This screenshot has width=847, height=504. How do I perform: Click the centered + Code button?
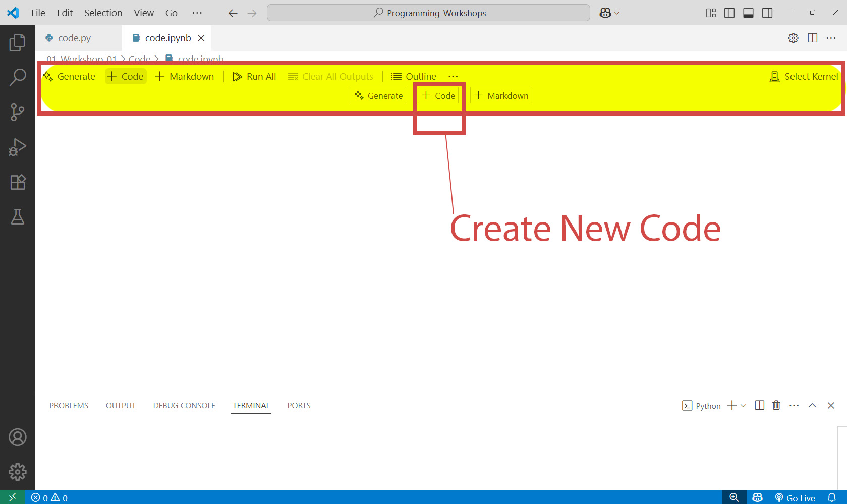pos(438,95)
